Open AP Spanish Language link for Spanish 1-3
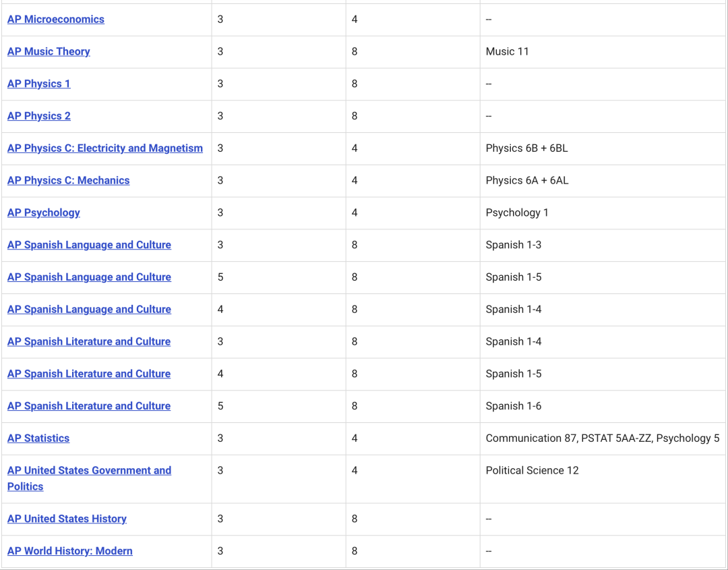The image size is (728, 570). coord(89,245)
